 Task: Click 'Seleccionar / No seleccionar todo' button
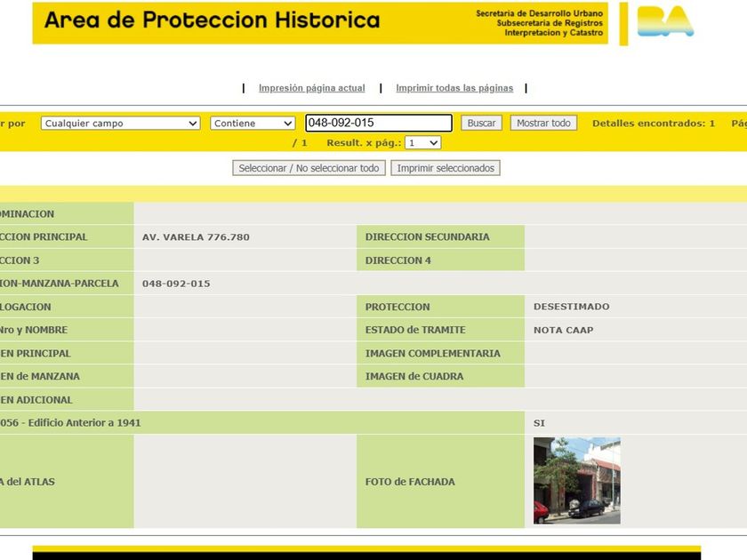pos(309,168)
